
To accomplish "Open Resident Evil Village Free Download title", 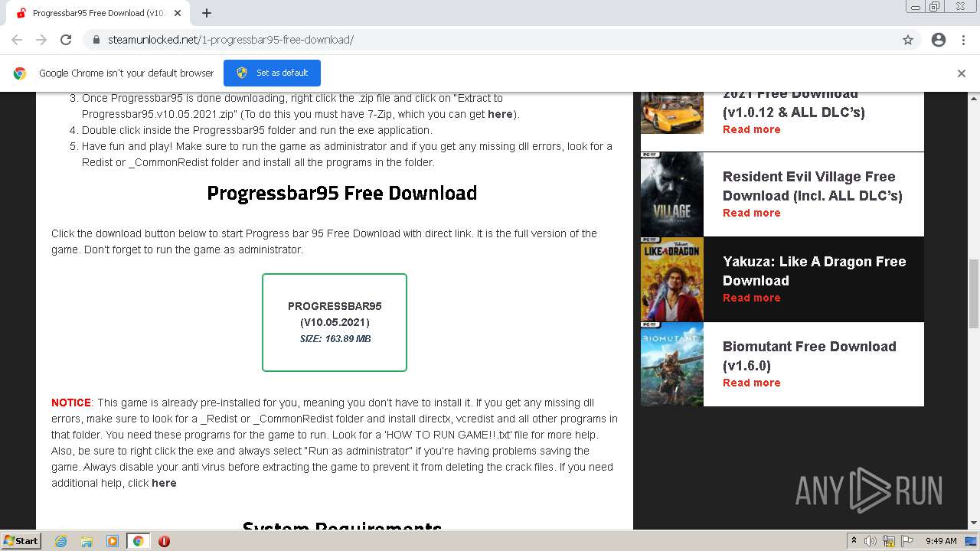I will click(x=812, y=186).
